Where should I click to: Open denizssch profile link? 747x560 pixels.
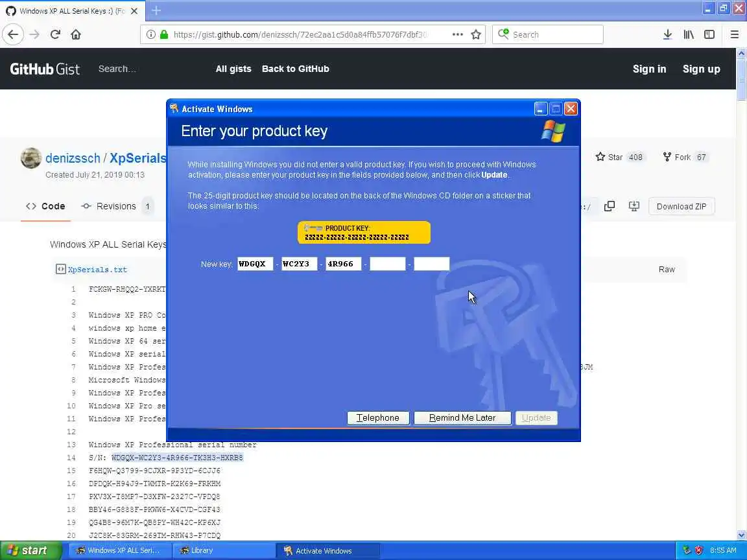pyautogui.click(x=73, y=158)
